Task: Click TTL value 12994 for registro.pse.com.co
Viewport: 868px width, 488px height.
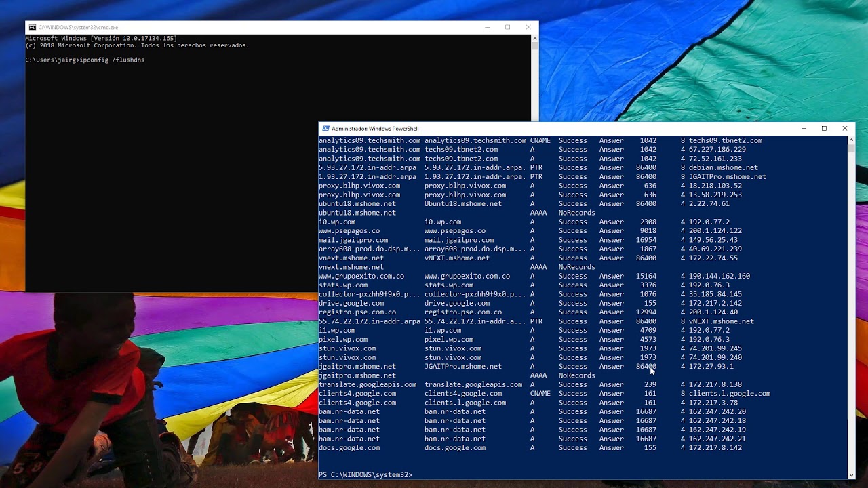Action: pos(646,312)
